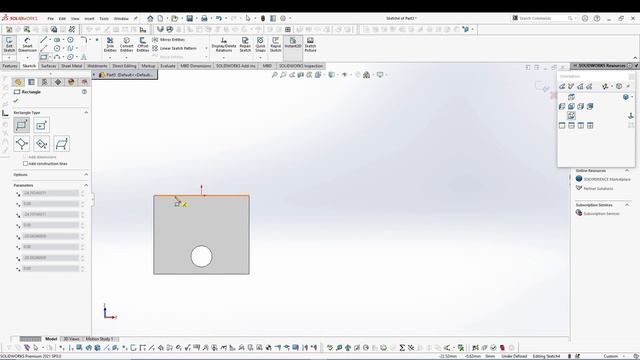Select the Smart Dimension tool

(27, 44)
